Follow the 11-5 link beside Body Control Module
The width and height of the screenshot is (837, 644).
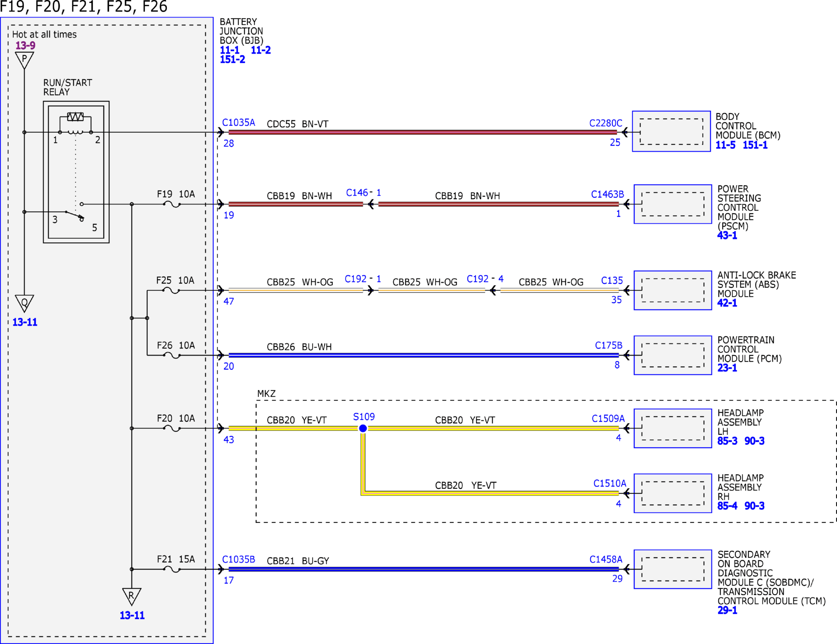point(725,145)
